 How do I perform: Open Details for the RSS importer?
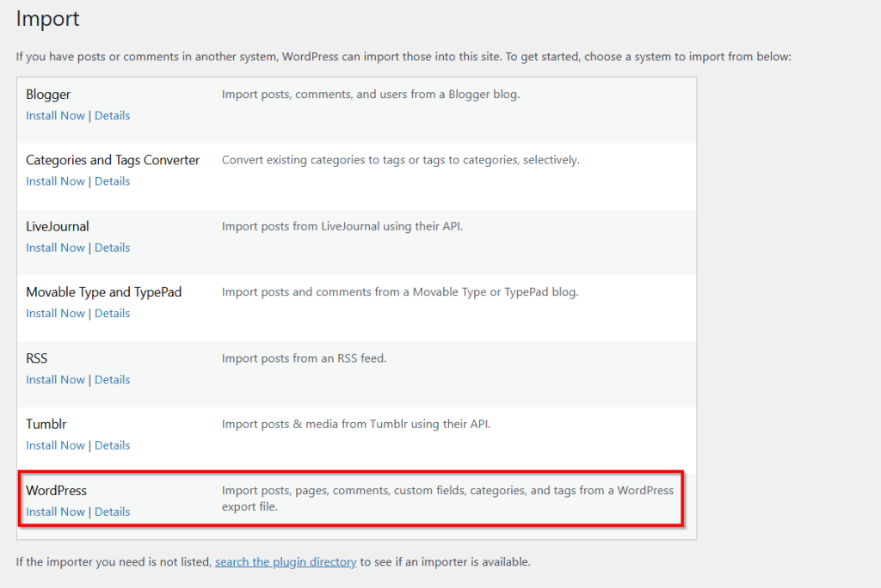[x=112, y=380]
